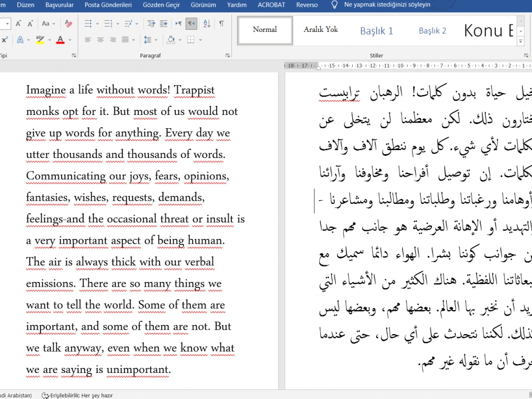Expand the borders dropdown arrow
The image size is (532, 399).
200,40
